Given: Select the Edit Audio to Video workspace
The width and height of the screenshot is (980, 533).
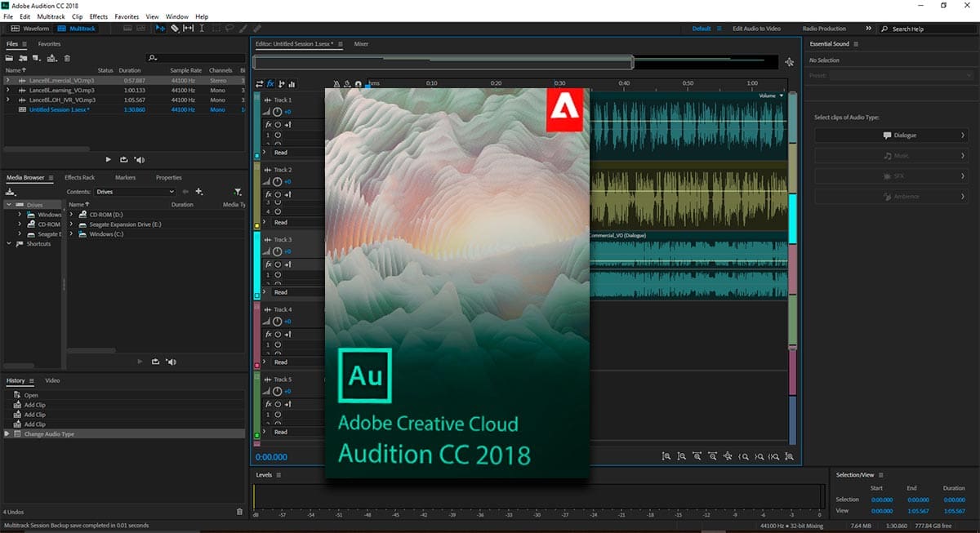Looking at the screenshot, I should [x=756, y=29].
